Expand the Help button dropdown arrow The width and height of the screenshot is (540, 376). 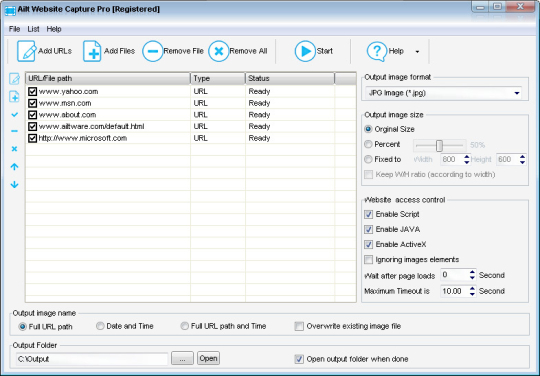click(x=417, y=52)
